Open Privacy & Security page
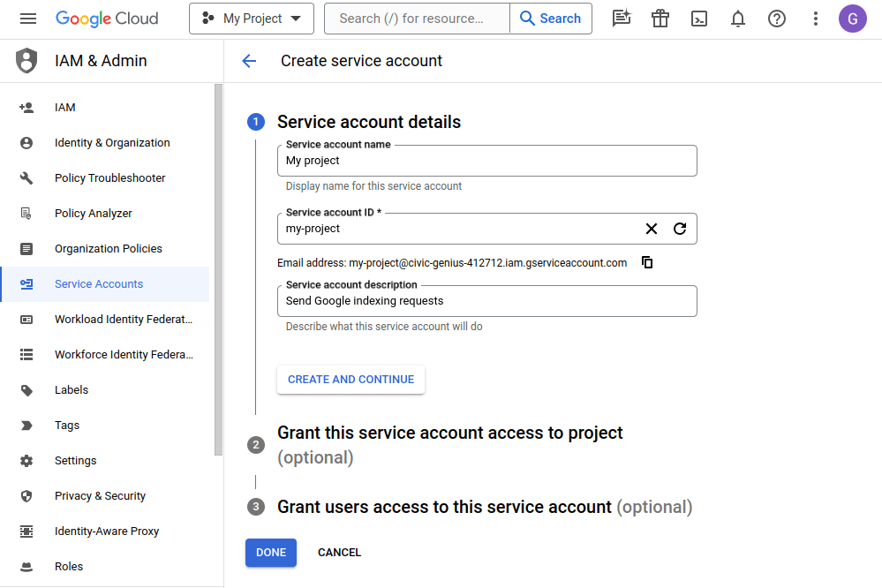The image size is (882, 588). pos(100,495)
